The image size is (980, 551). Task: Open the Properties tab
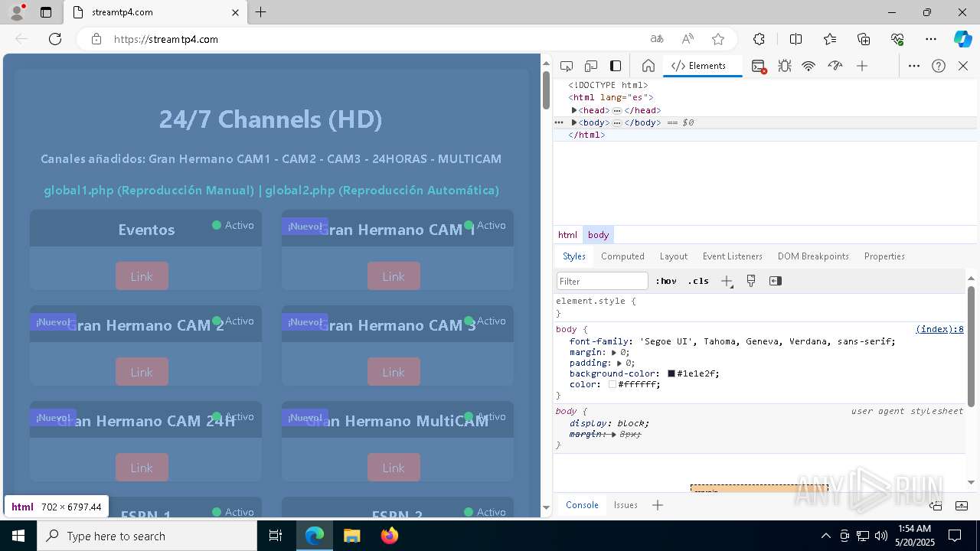point(884,256)
